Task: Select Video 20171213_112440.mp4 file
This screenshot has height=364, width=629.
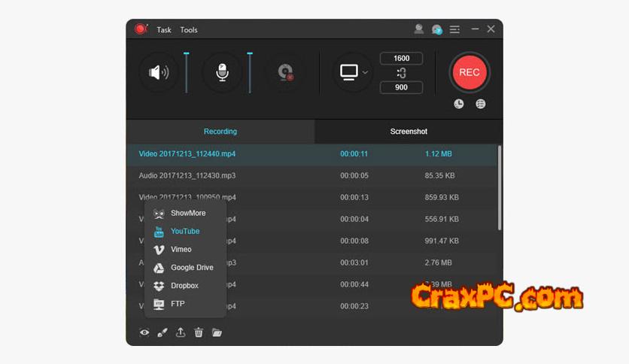Action: click(x=187, y=154)
